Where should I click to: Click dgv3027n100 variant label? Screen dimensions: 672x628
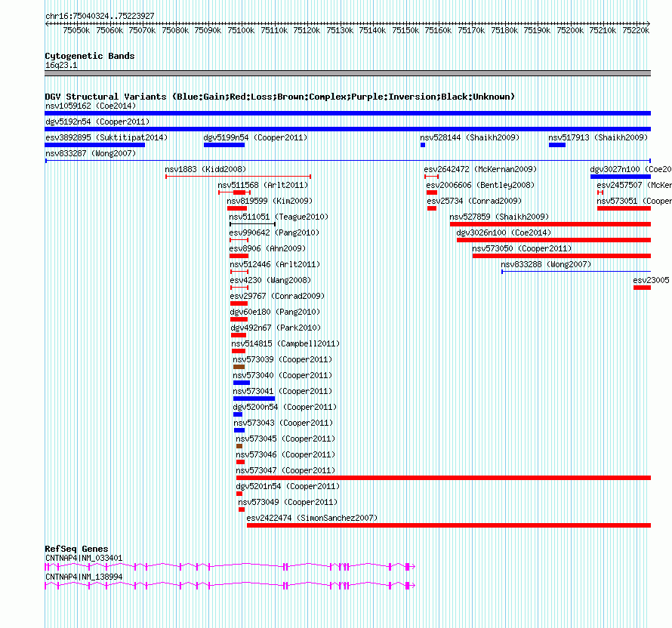point(630,169)
